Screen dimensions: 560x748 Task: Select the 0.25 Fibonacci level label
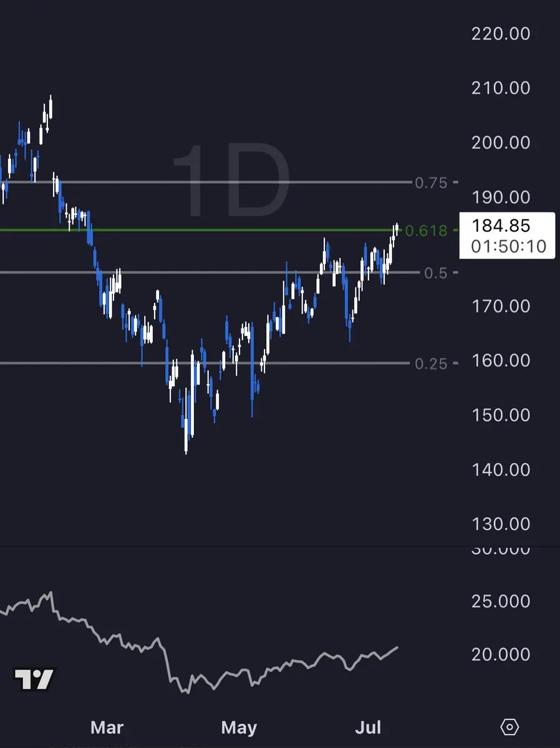[432, 363]
